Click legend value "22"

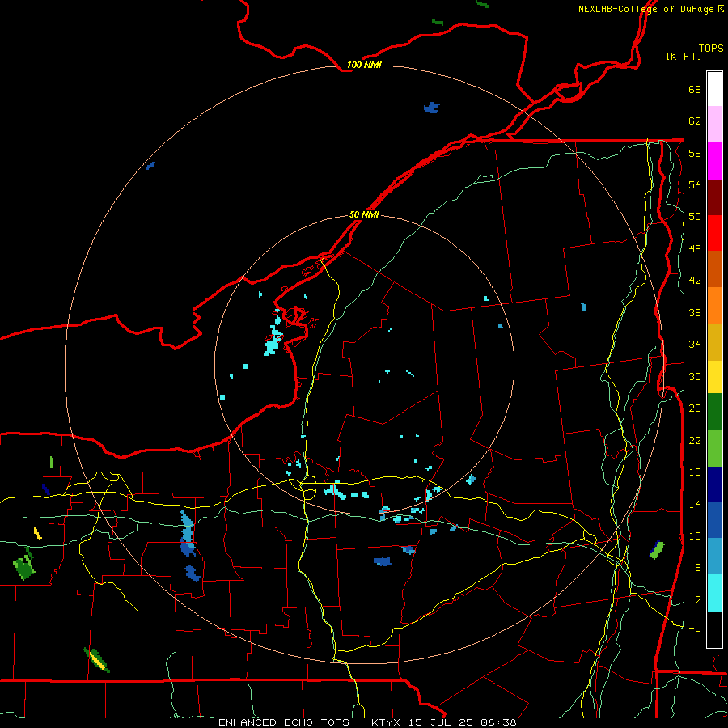pos(695,440)
